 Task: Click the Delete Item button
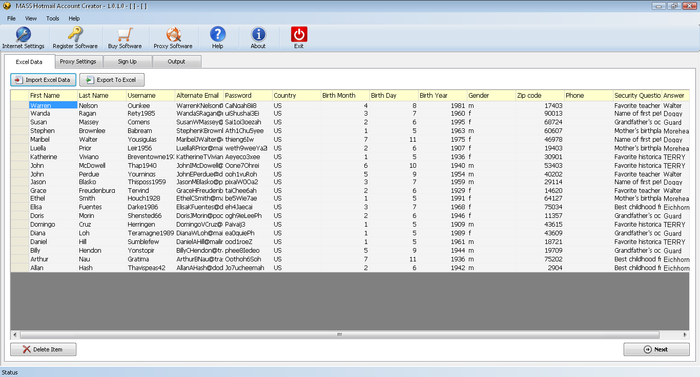43,349
